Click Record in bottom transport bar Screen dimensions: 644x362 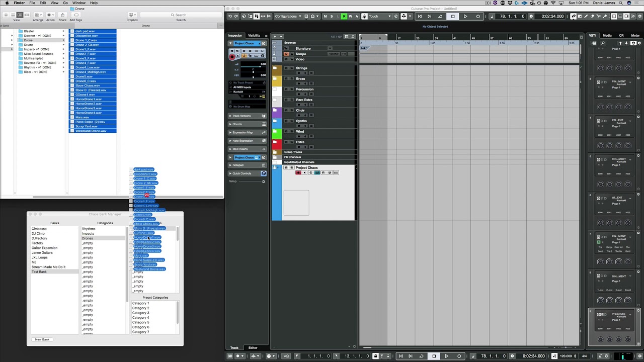click(x=459, y=356)
